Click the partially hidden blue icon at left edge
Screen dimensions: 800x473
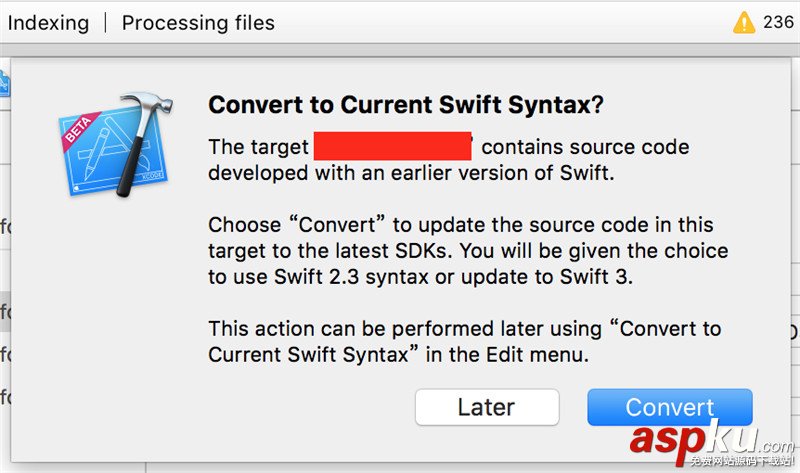(x=4, y=84)
